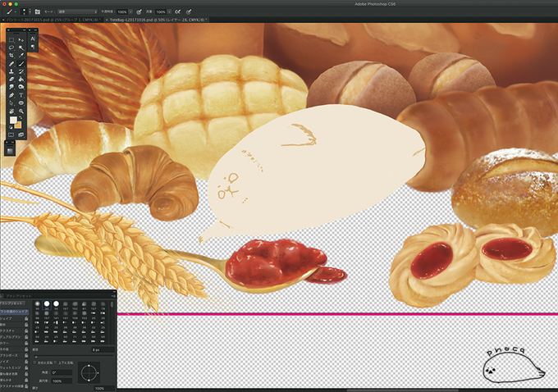Select the Brush Tip Shape section (ブラシ先端のシェイプ)
Viewport: 558px width, 392px height.
(x=14, y=312)
